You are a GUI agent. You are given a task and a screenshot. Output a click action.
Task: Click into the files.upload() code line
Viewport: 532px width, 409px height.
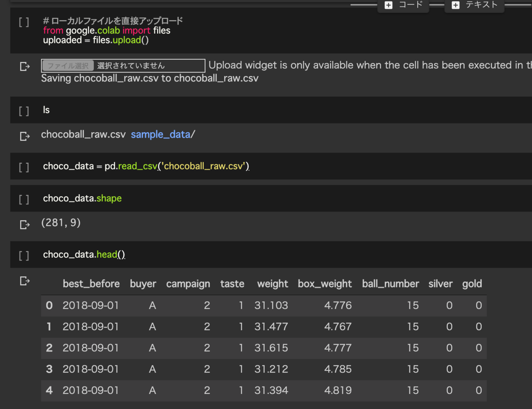tap(96, 40)
